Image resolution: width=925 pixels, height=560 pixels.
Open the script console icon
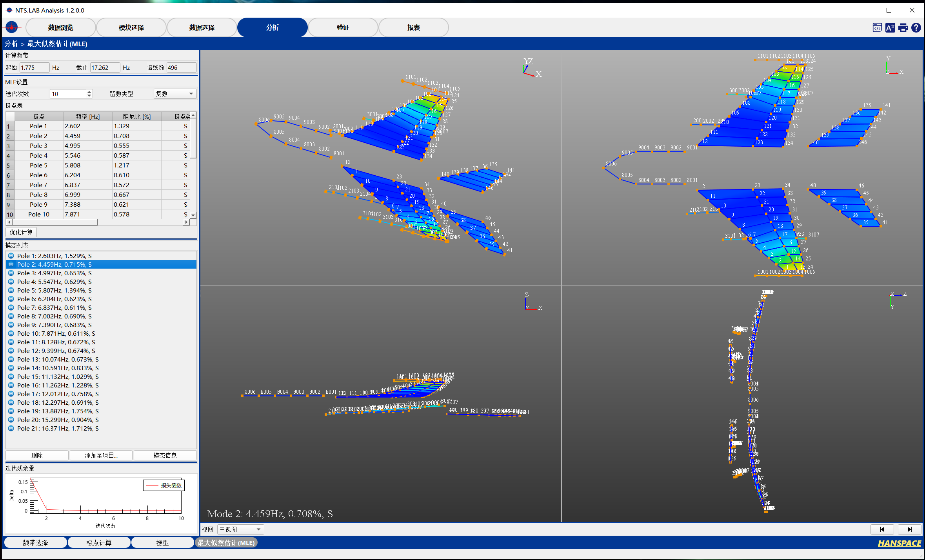tap(877, 27)
